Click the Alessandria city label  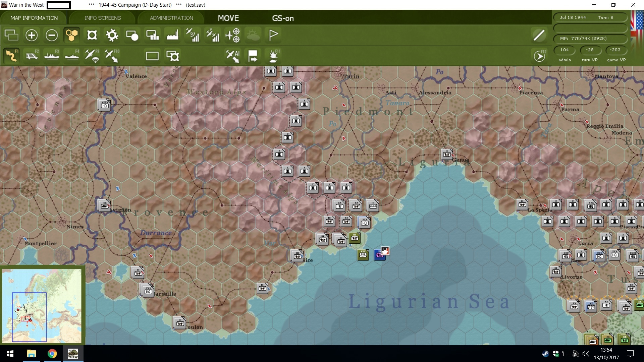point(435,93)
